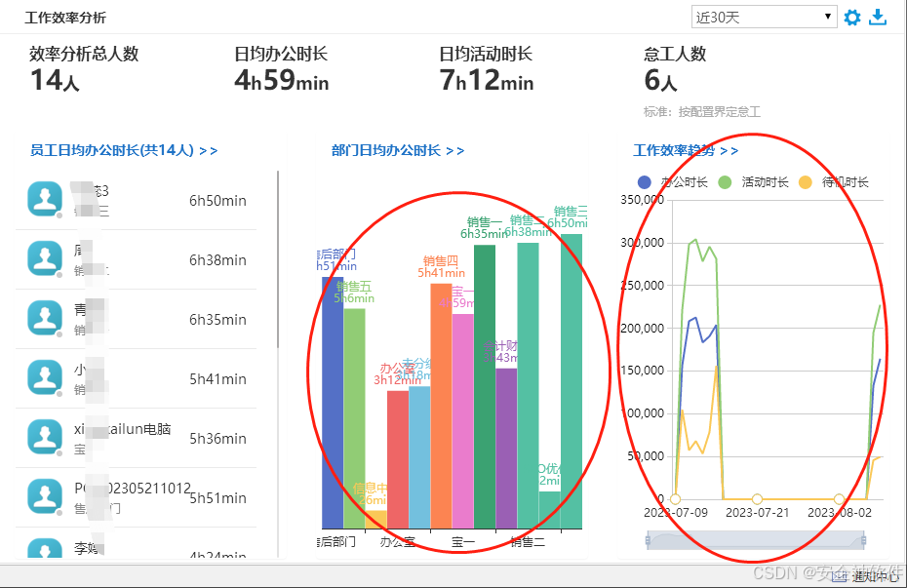Click the 6人 slacking headcount value
907x588 pixels.
point(660,80)
